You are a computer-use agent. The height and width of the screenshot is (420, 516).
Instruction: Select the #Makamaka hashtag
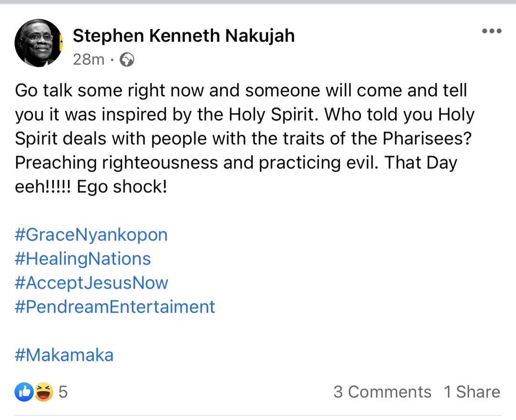64,355
